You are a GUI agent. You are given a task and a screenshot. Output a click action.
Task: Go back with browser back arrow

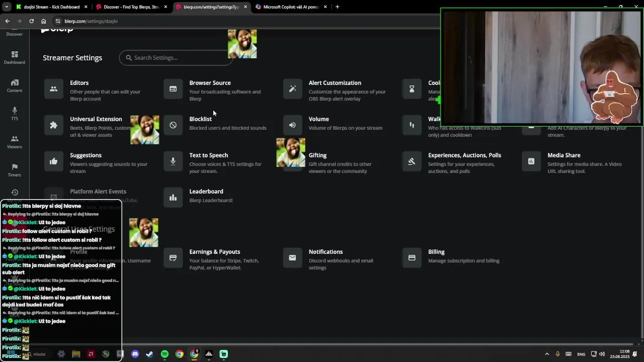click(x=7, y=21)
